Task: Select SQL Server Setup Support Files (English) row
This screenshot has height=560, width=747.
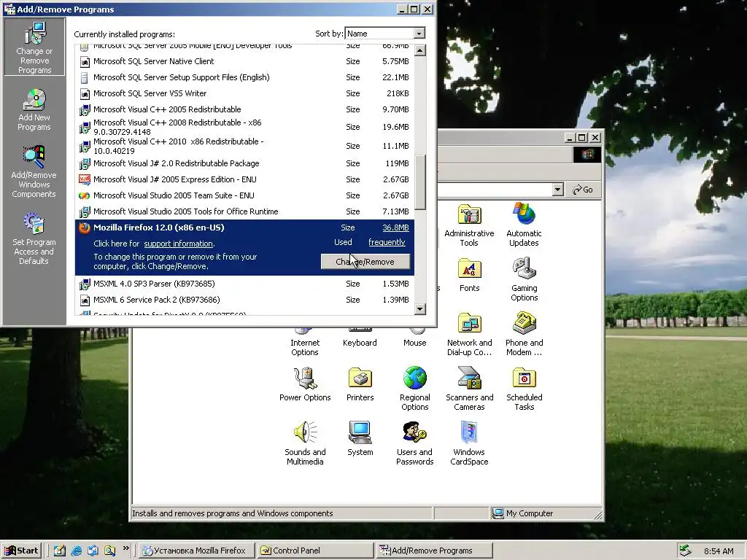Action: point(244,77)
